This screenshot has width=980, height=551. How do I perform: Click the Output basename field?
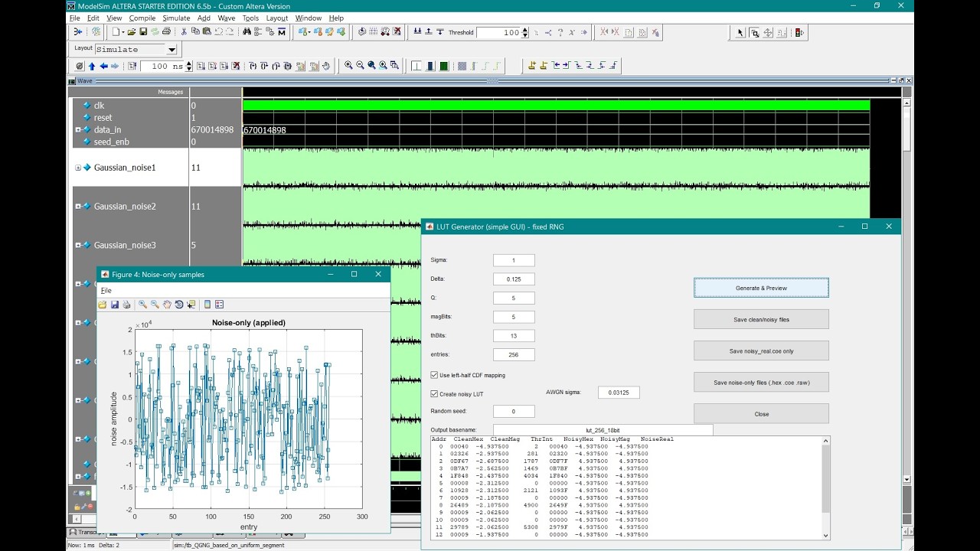(x=603, y=430)
